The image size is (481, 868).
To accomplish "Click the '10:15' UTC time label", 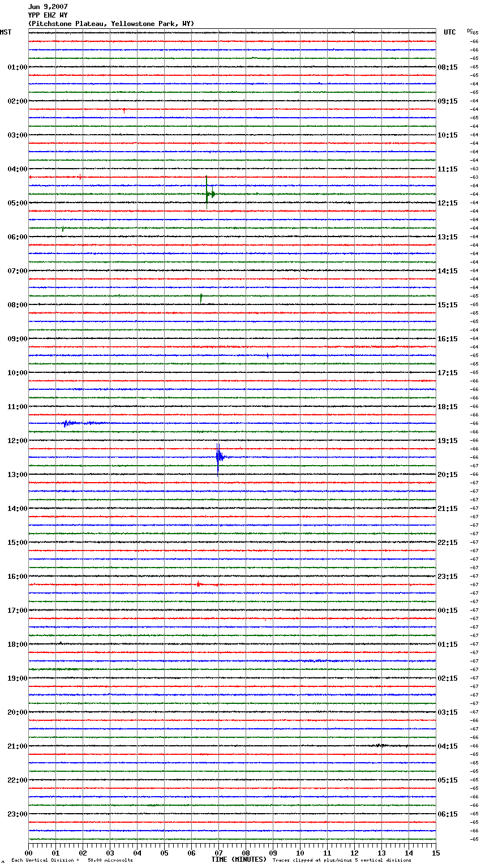I will [448, 135].
